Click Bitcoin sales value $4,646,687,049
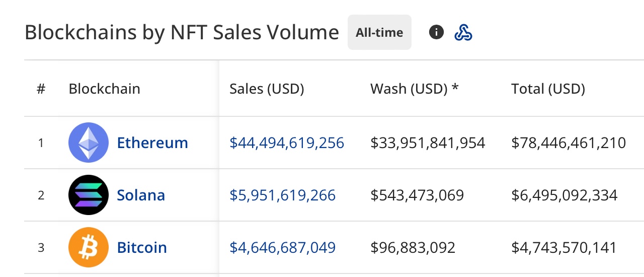The image size is (644, 277). (x=282, y=247)
